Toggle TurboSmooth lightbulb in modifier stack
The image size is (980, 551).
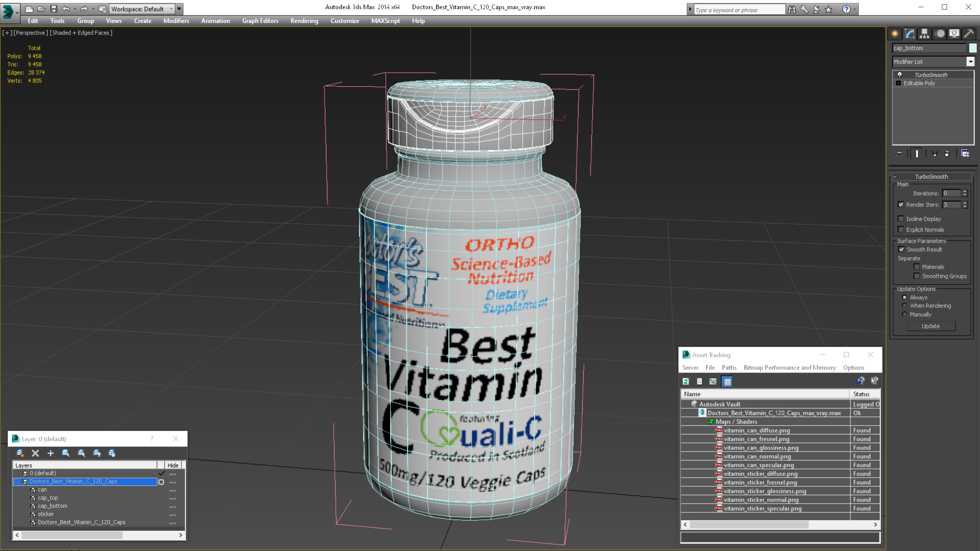click(899, 74)
